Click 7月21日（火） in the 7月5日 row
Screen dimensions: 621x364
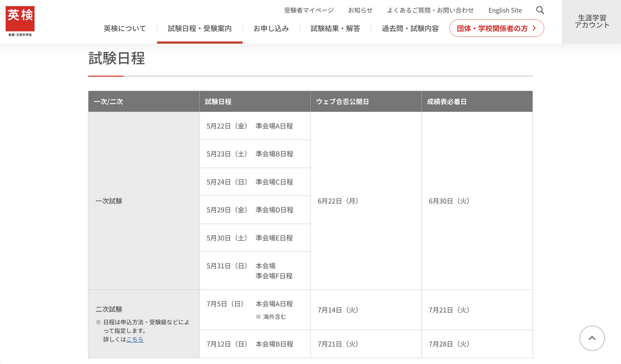click(x=449, y=310)
